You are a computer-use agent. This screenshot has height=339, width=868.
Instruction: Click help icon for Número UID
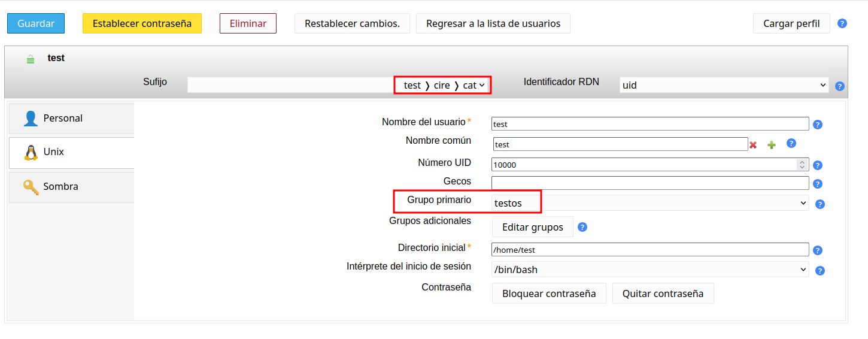[818, 165]
